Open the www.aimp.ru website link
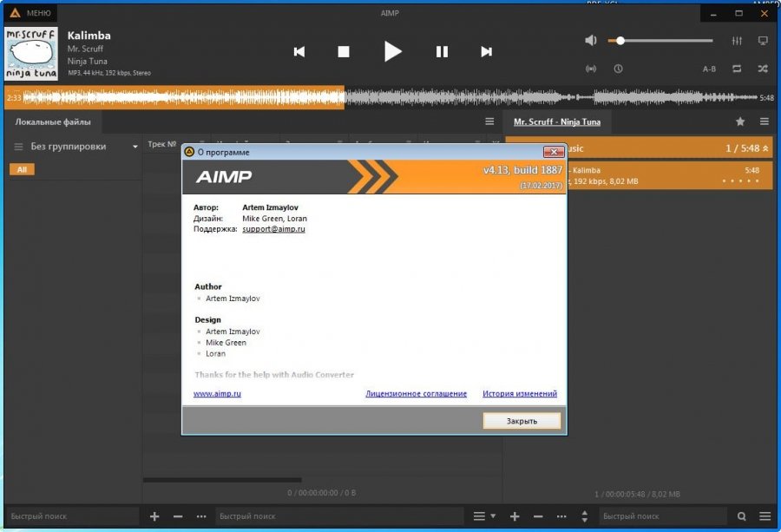The height and width of the screenshot is (532, 781). 217,393
